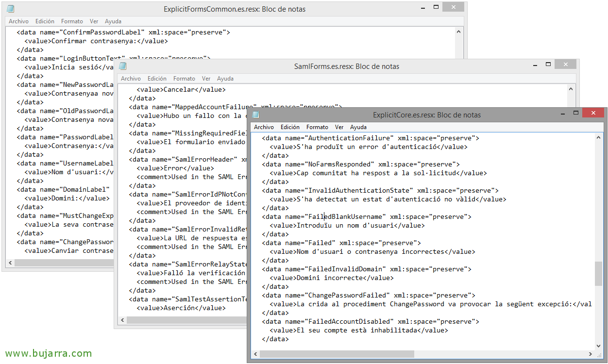Screen dimensions: 608x364
Task: Open Ayuda menu in ExplicitFormsCommon.es.resx window
Action: (x=113, y=21)
